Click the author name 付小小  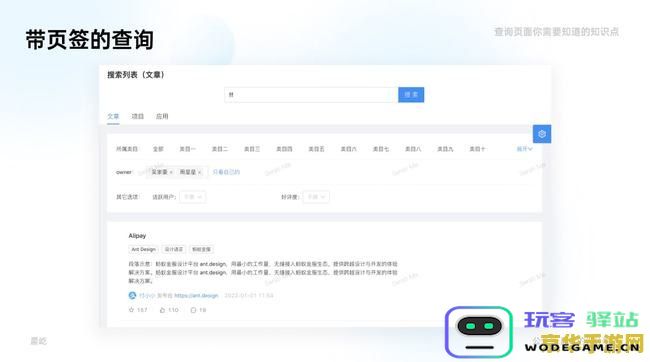[147, 296]
